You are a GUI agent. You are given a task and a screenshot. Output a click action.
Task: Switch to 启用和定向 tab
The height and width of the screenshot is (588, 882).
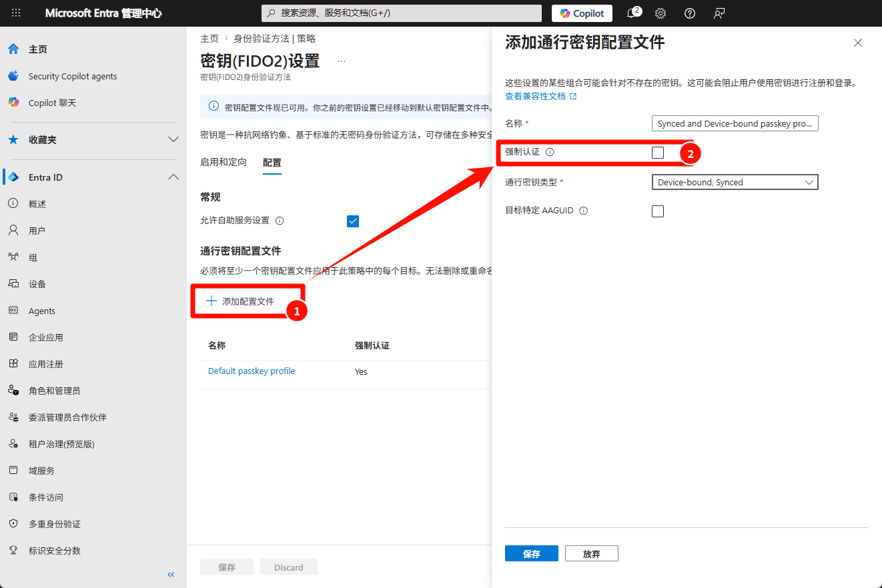pos(224,162)
